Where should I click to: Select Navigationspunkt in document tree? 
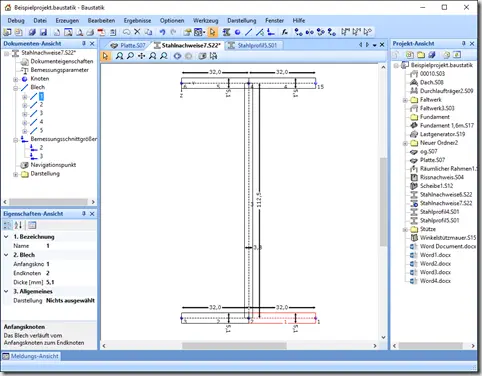click(53, 165)
